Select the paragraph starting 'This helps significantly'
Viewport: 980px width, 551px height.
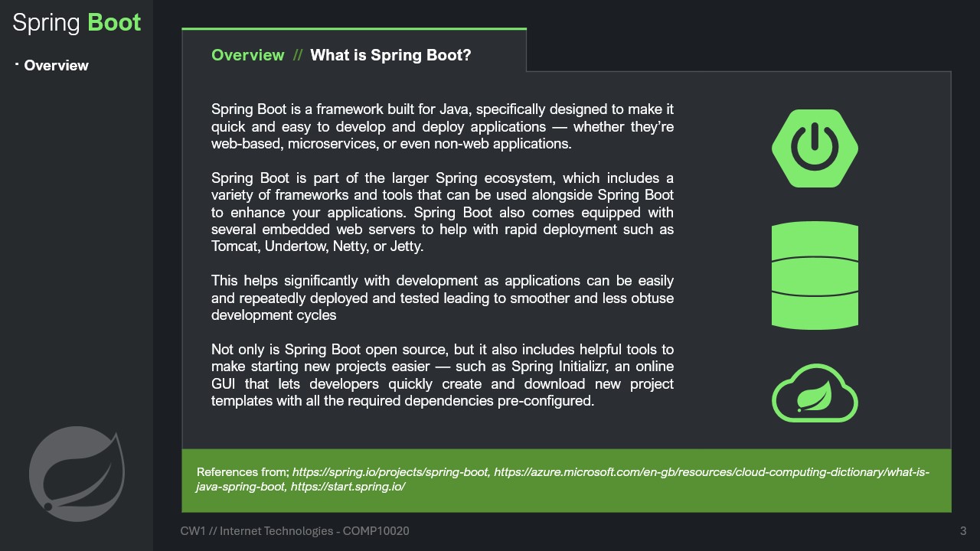(x=443, y=298)
